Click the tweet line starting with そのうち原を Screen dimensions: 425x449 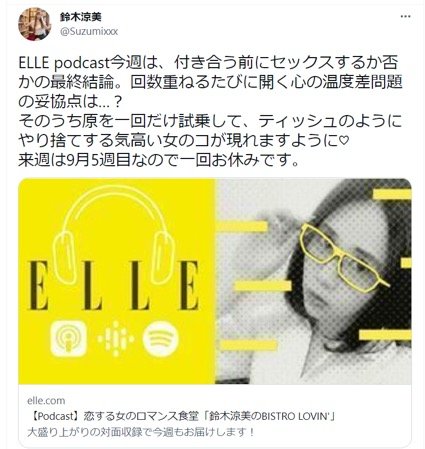[210, 121]
